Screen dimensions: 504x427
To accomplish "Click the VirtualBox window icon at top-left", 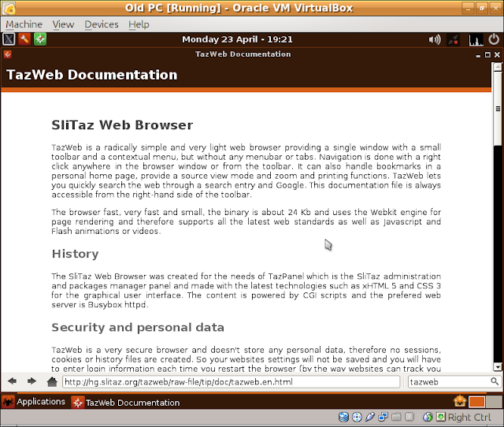I will pos(9,9).
